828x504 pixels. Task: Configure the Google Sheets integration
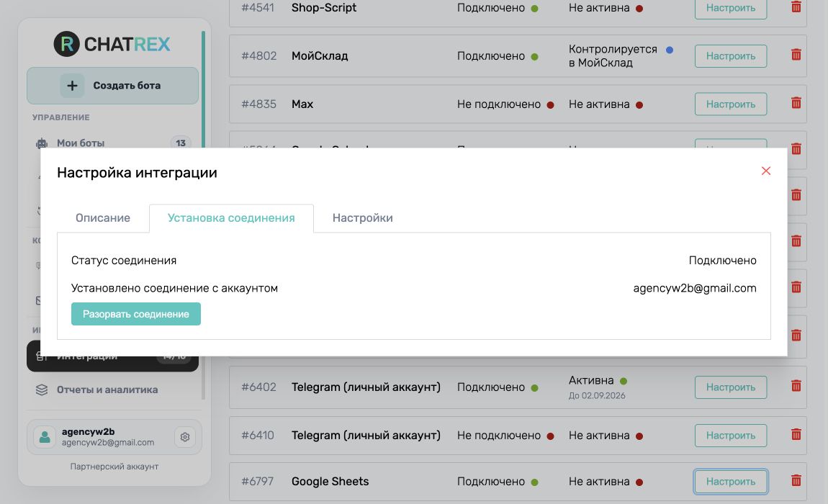click(x=730, y=481)
